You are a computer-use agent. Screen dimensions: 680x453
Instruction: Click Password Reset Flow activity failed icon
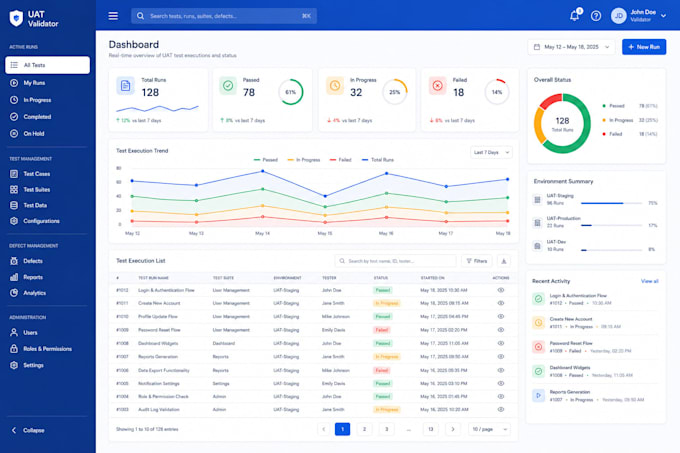(x=538, y=347)
